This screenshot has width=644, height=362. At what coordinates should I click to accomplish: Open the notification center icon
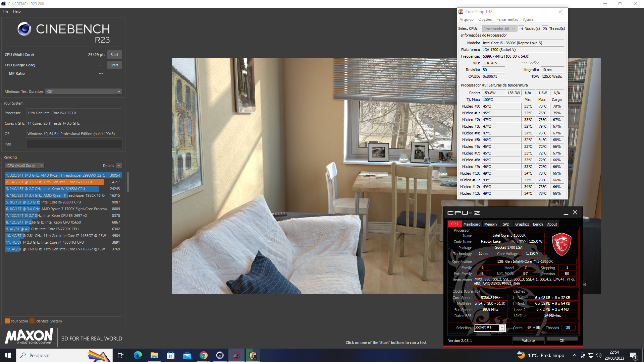click(x=634, y=355)
